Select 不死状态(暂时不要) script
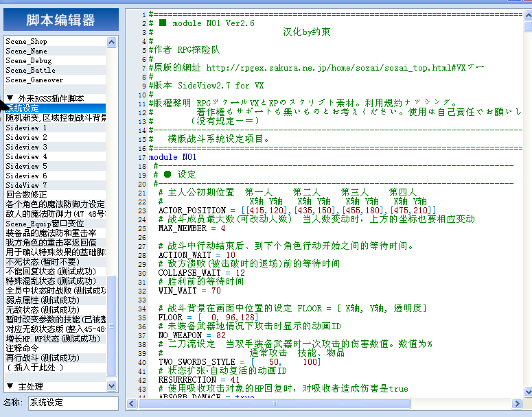The image size is (532, 417). coord(56,262)
